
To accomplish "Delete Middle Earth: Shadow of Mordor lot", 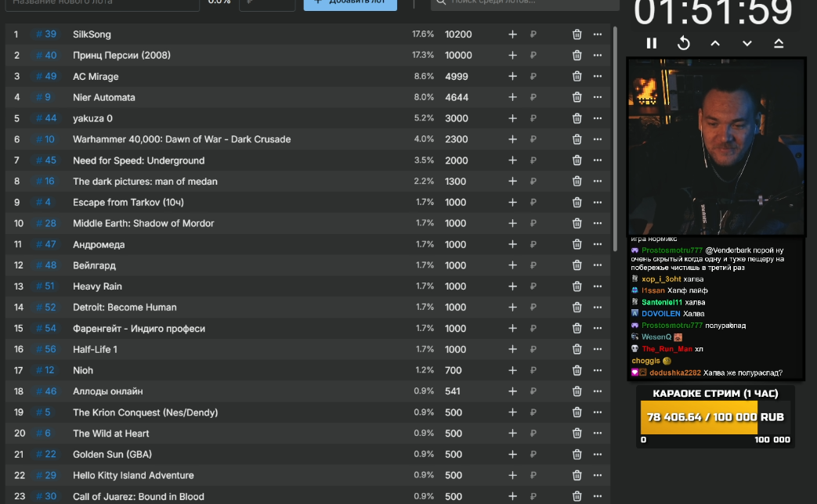I will click(x=577, y=223).
